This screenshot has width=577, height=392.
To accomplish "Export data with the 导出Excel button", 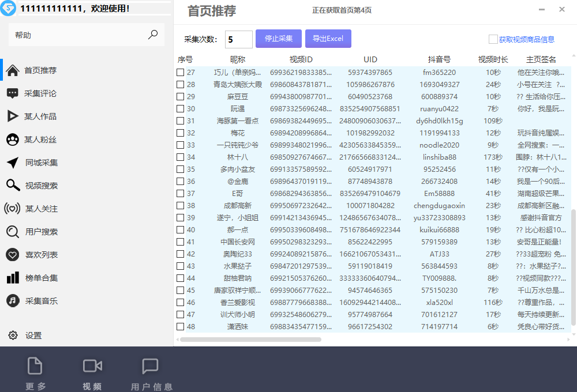I will pyautogui.click(x=328, y=39).
